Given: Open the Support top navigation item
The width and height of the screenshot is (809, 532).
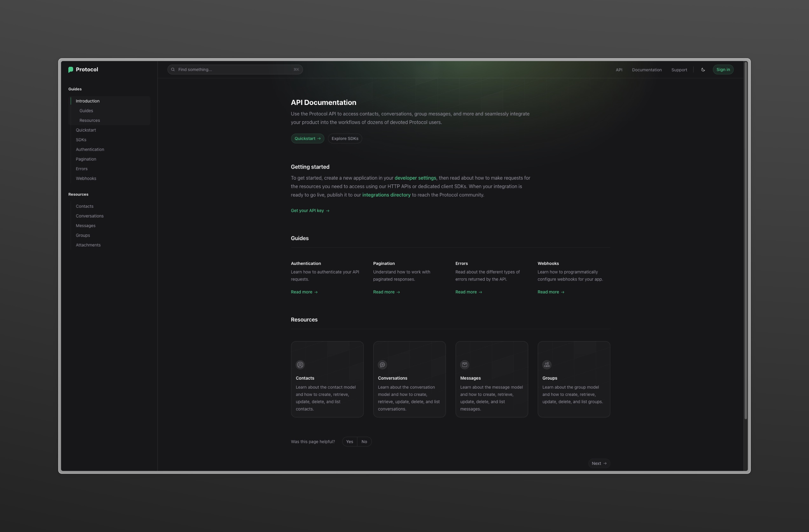Looking at the screenshot, I should [679, 70].
